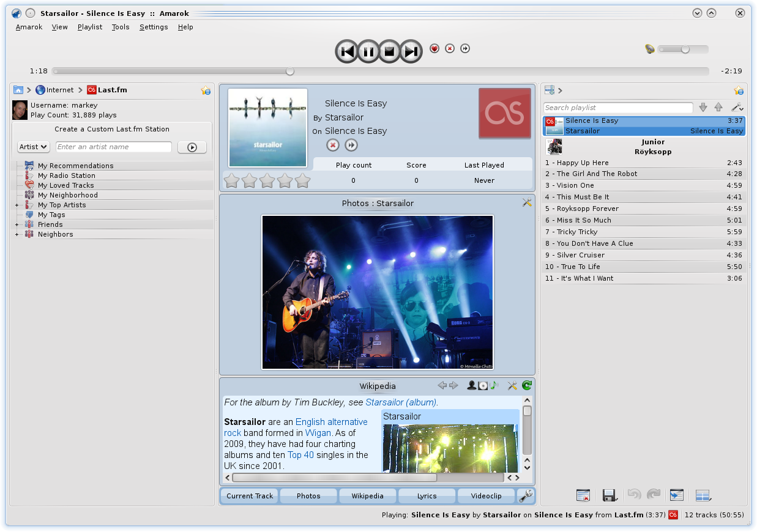
Task: Jump to next playlist search result arrow
Action: (x=703, y=108)
